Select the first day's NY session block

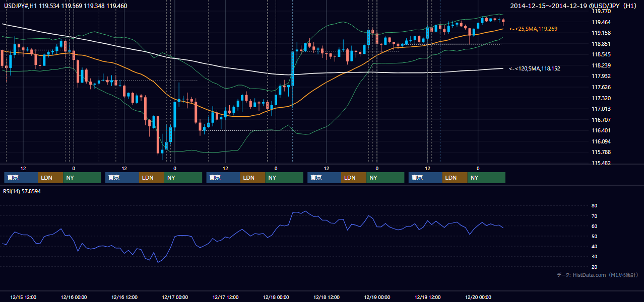click(x=82, y=178)
